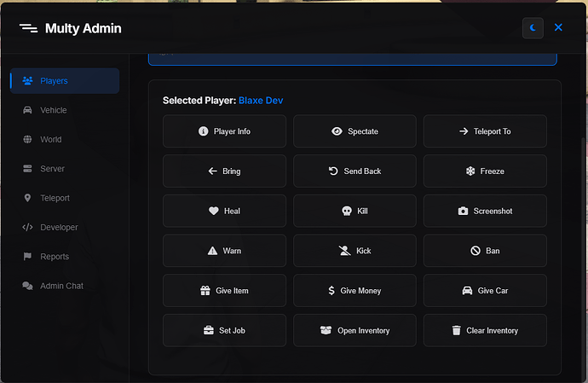Click the Kill button
Screen dimensions: 588x383
pos(355,211)
